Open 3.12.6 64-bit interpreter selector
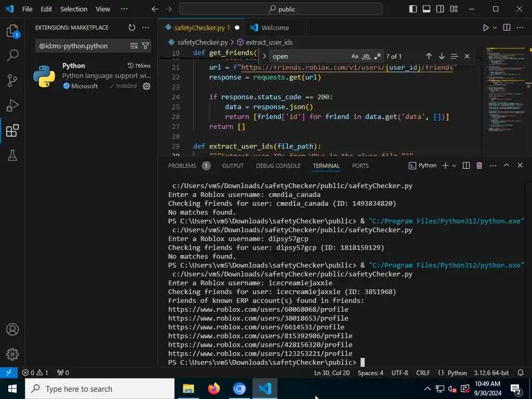Viewport: 532px width, 399px height. [491, 373]
